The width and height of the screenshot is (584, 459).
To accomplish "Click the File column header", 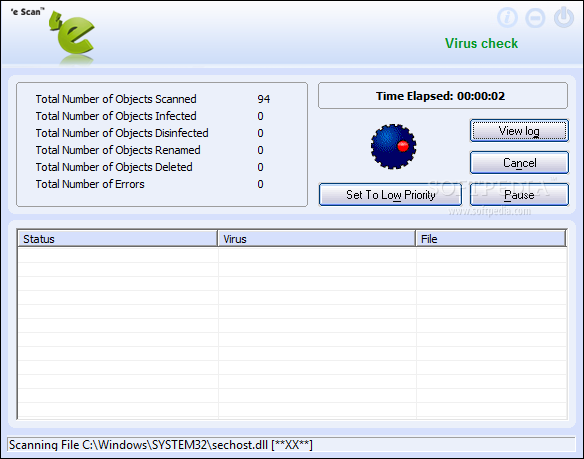I will (x=491, y=239).
